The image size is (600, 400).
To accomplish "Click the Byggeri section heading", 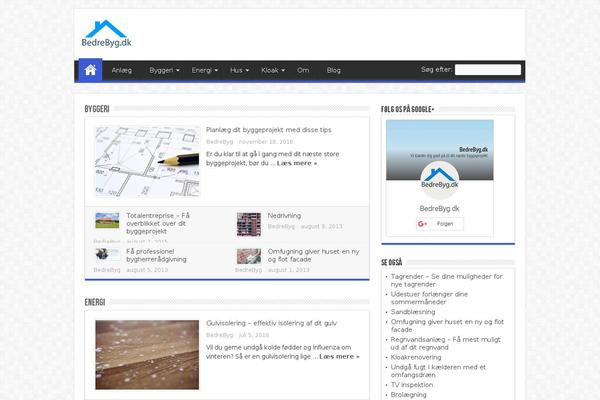I will tap(97, 109).
